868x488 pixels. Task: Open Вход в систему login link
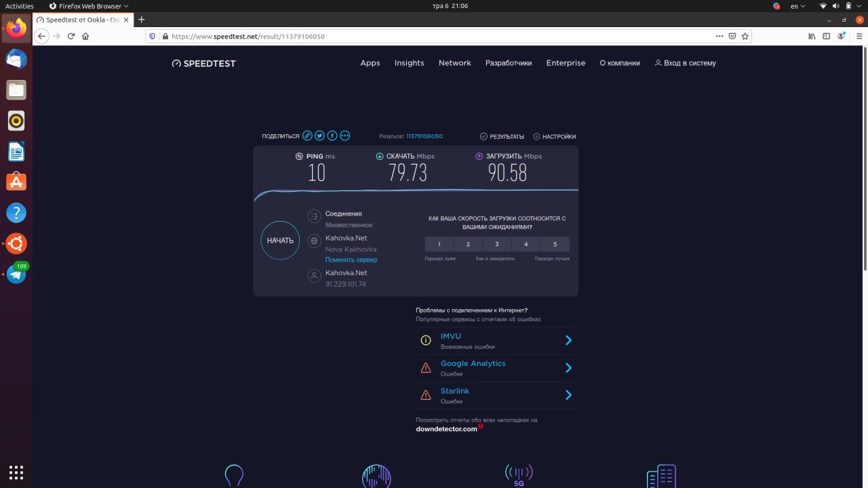[x=685, y=63]
